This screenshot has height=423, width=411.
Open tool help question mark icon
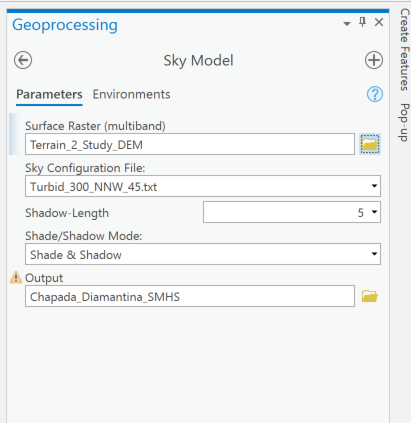pyautogui.click(x=375, y=94)
